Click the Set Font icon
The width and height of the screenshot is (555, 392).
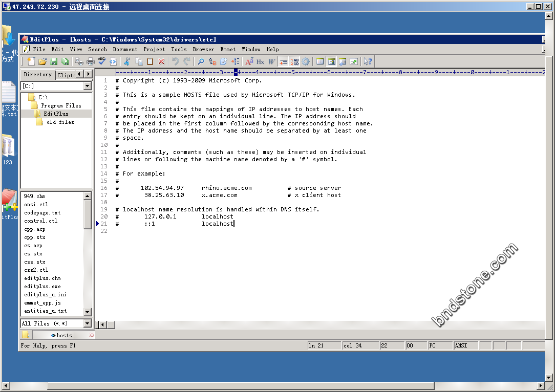(x=249, y=61)
